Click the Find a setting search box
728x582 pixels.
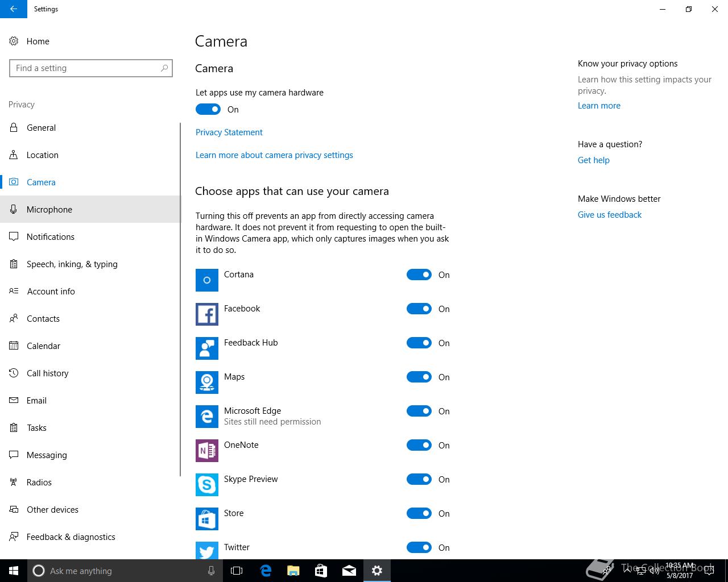(91, 68)
